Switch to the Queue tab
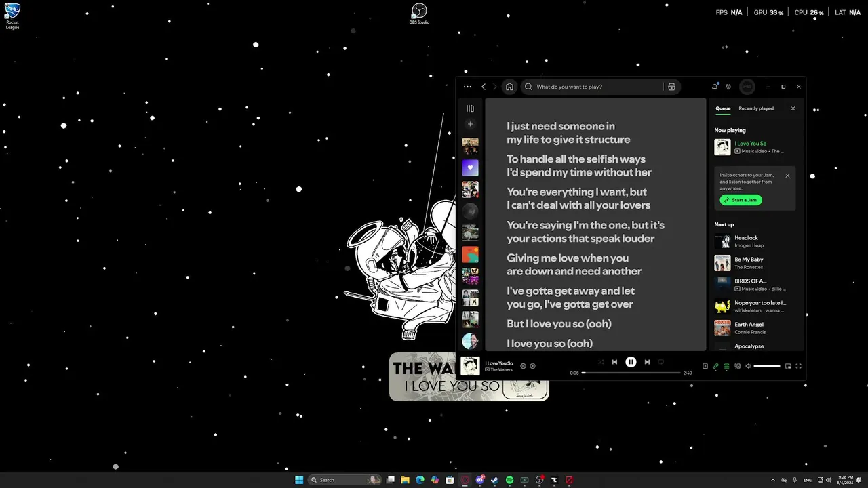This screenshot has width=868, height=488. click(723, 108)
